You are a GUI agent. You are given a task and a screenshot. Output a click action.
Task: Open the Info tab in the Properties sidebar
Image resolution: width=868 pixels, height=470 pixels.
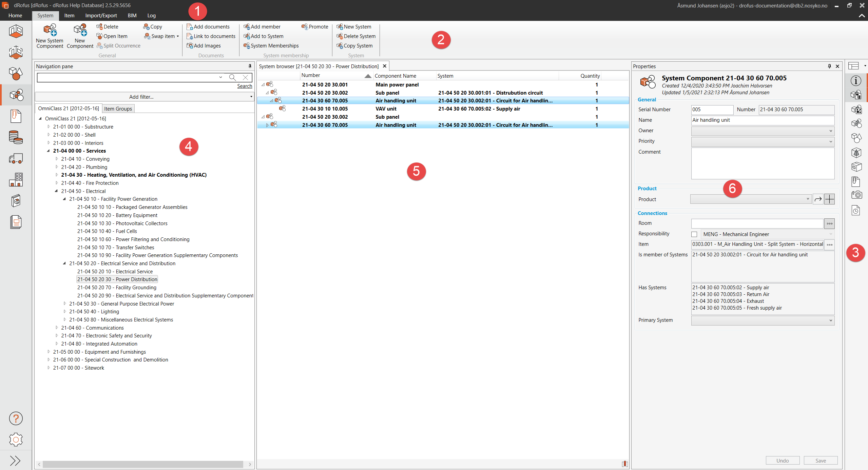[x=856, y=80]
